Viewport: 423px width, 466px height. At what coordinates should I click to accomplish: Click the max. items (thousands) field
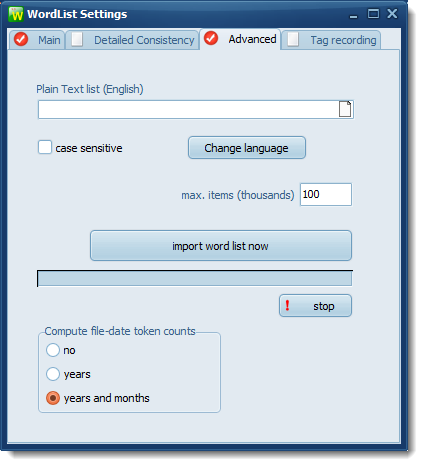point(326,194)
